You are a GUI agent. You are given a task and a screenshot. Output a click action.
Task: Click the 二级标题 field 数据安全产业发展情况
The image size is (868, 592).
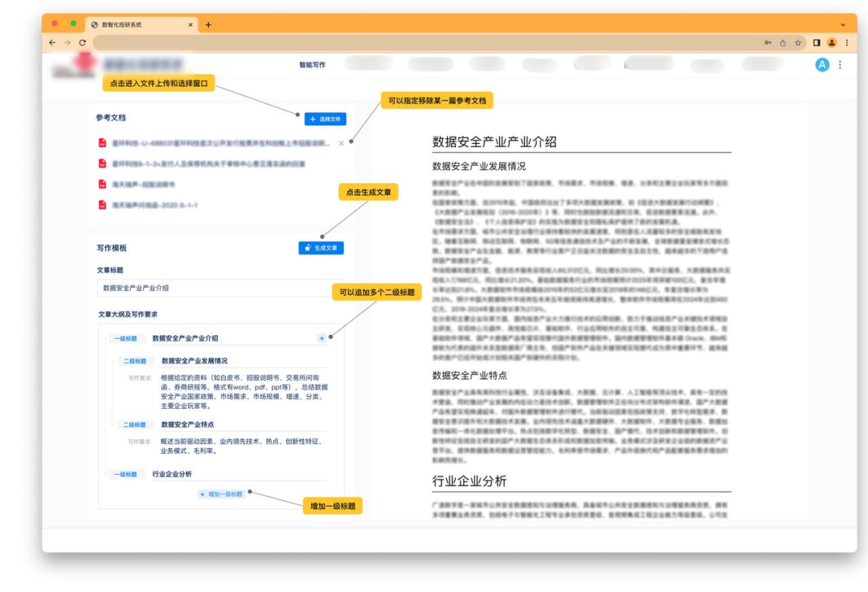[x=244, y=361]
